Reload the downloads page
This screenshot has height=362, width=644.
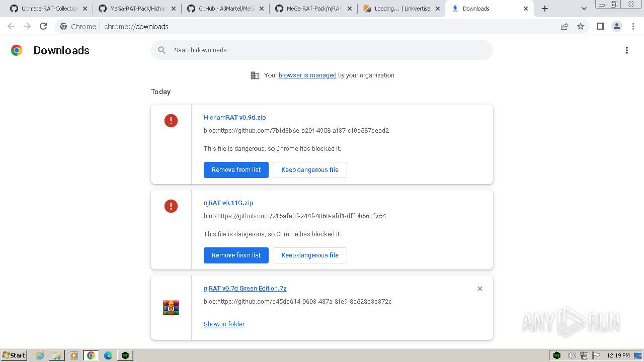pos(43,26)
